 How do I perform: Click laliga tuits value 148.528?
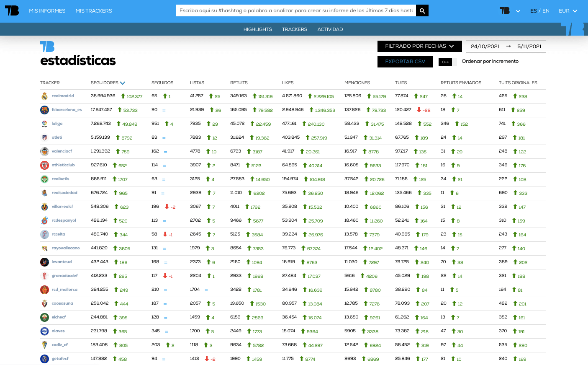point(403,124)
